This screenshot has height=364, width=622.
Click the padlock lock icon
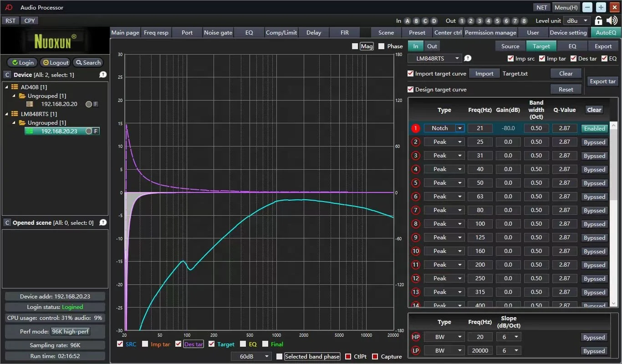599,20
